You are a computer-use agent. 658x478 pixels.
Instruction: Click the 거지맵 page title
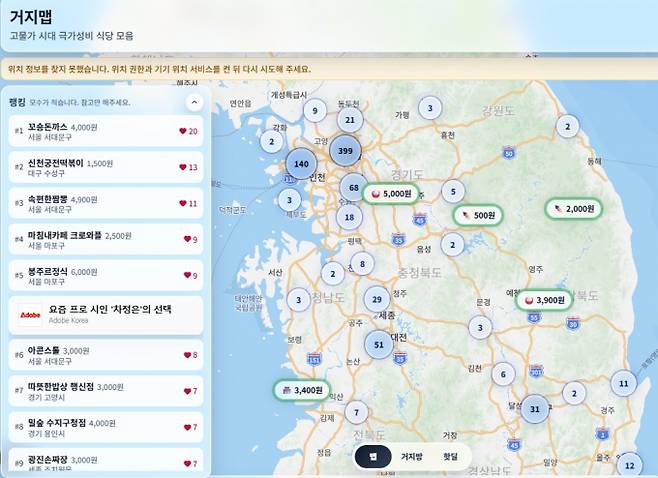31,17
